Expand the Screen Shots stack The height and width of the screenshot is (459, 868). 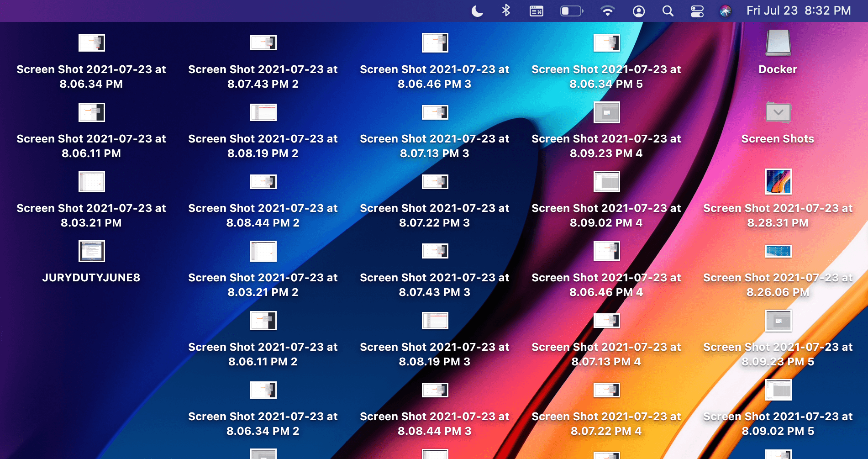pyautogui.click(x=778, y=112)
